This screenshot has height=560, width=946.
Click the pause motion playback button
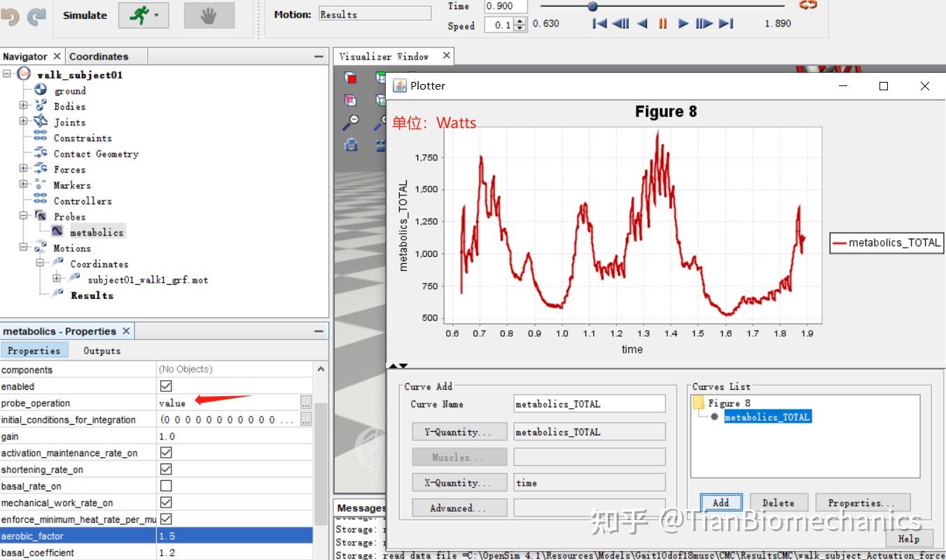[662, 23]
